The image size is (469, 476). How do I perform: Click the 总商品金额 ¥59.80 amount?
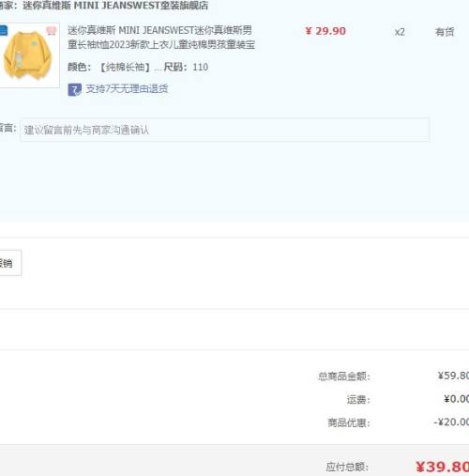(453, 376)
